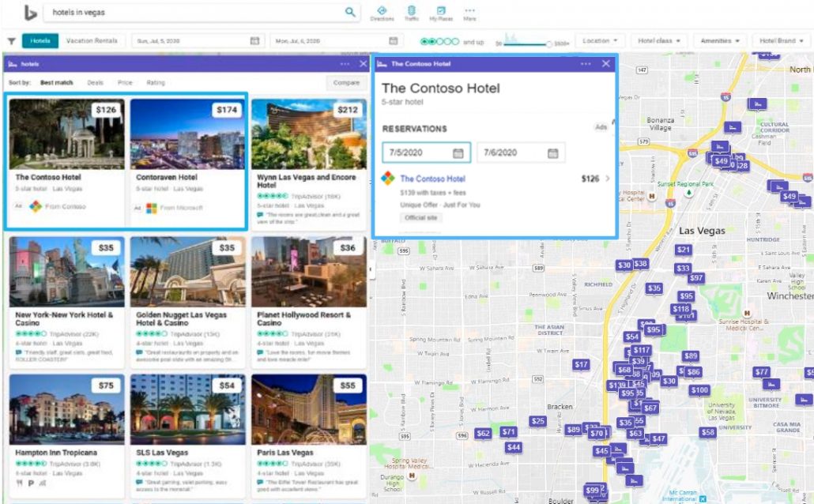Image resolution: width=814 pixels, height=504 pixels.
Task: Switch to the Vacation Rentals tab
Action: click(x=92, y=41)
